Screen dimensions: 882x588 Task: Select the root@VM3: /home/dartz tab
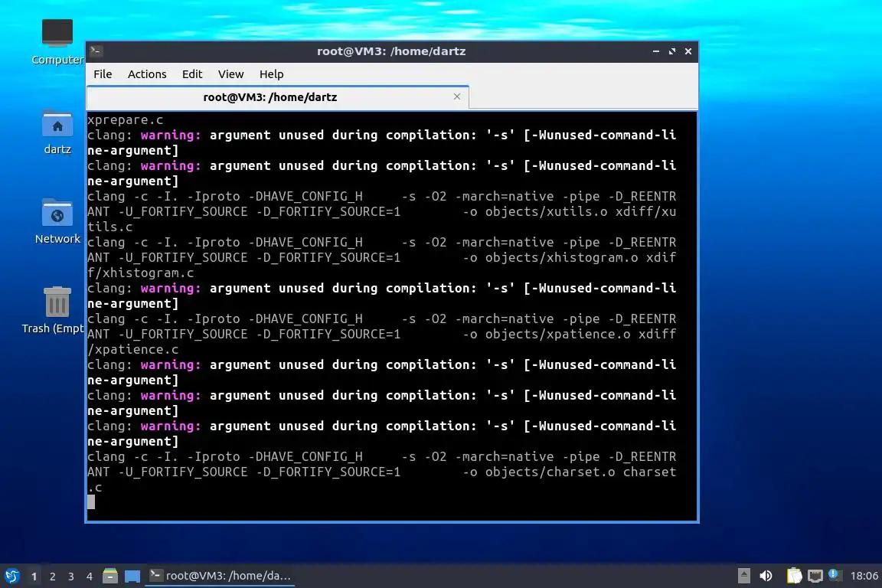277,97
